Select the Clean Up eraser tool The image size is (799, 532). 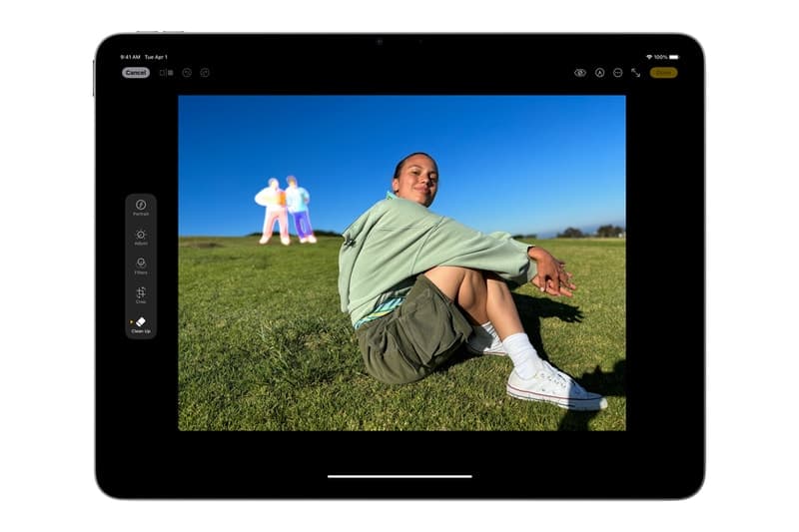pyautogui.click(x=141, y=324)
